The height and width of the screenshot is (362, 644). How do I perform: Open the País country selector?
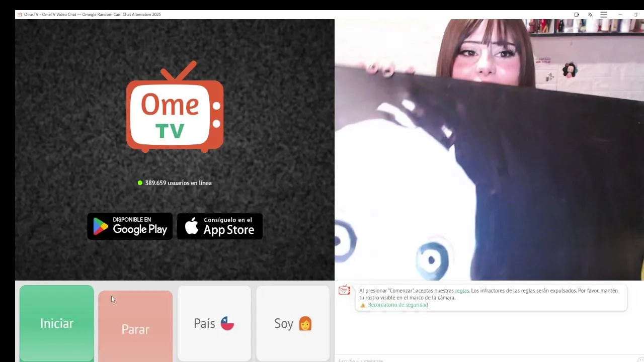(214, 323)
